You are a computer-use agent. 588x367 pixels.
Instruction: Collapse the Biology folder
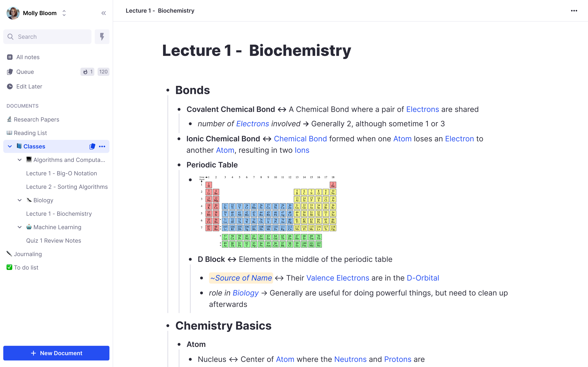point(20,200)
